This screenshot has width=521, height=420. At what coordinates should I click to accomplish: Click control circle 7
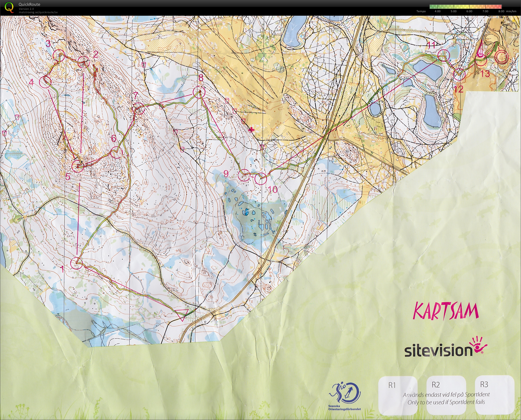point(138,109)
